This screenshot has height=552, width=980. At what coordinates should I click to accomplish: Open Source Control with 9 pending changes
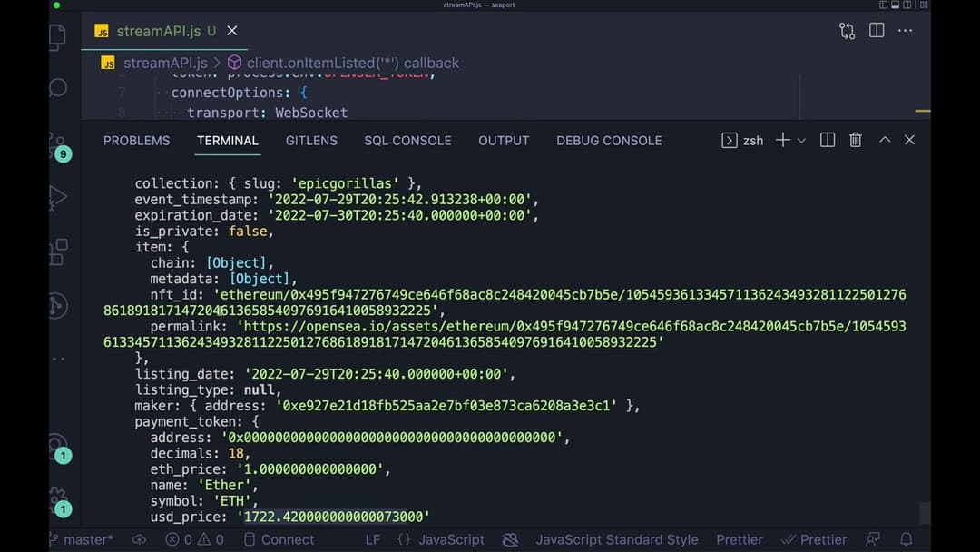pyautogui.click(x=57, y=144)
